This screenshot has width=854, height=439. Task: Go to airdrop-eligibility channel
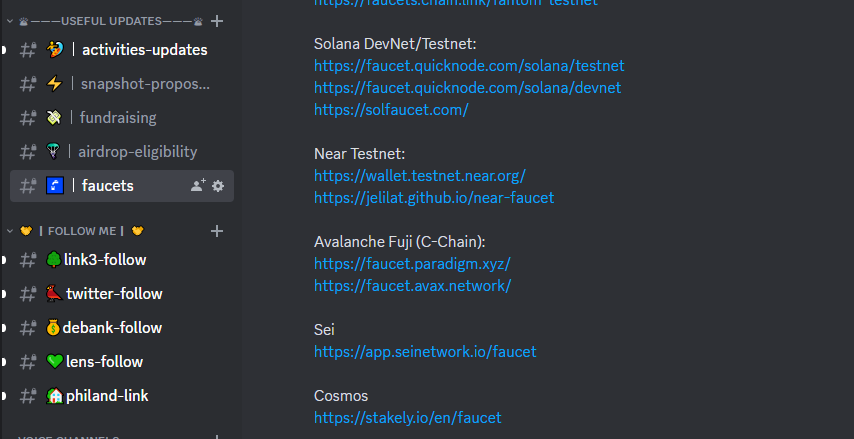click(x=137, y=152)
